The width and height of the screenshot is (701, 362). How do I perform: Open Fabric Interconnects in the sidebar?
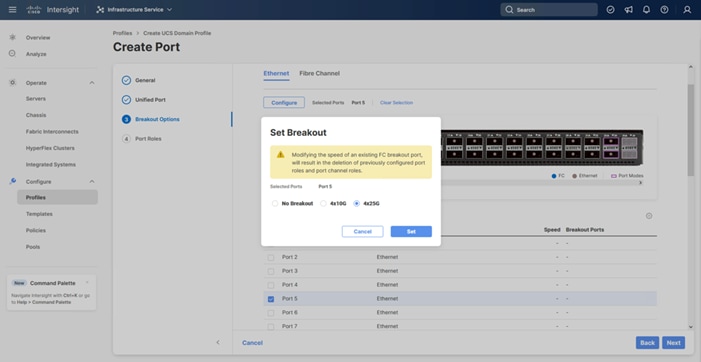click(52, 131)
